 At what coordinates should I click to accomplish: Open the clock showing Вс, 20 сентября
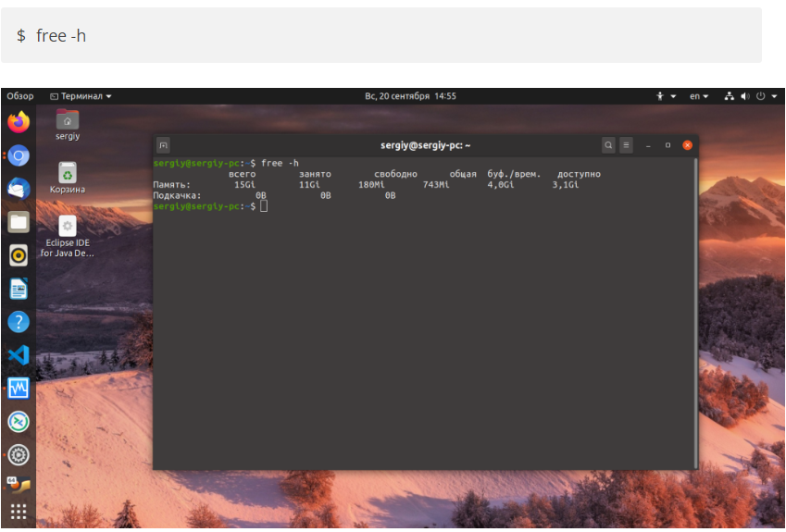coord(410,96)
